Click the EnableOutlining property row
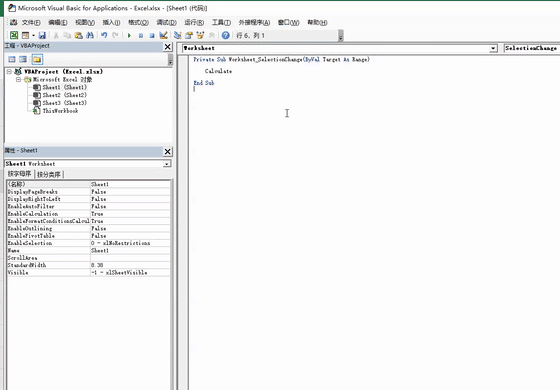The height and width of the screenshot is (390, 560). pyautogui.click(x=89, y=228)
